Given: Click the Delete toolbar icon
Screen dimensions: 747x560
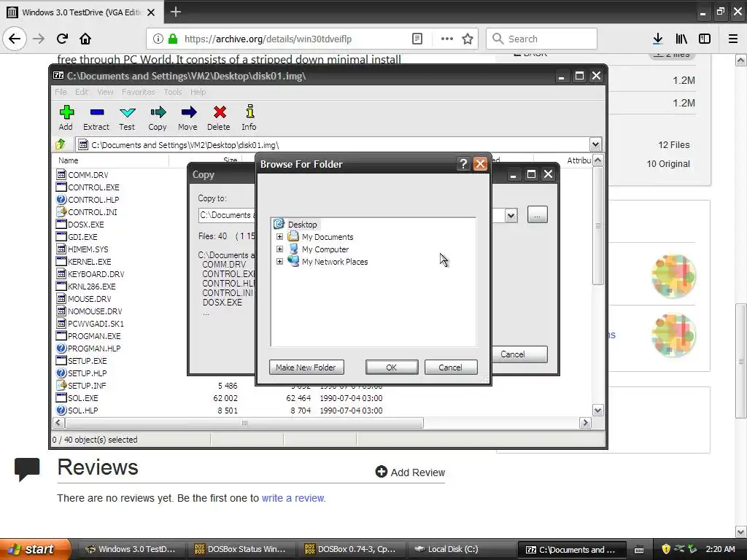Looking at the screenshot, I should pyautogui.click(x=220, y=112).
